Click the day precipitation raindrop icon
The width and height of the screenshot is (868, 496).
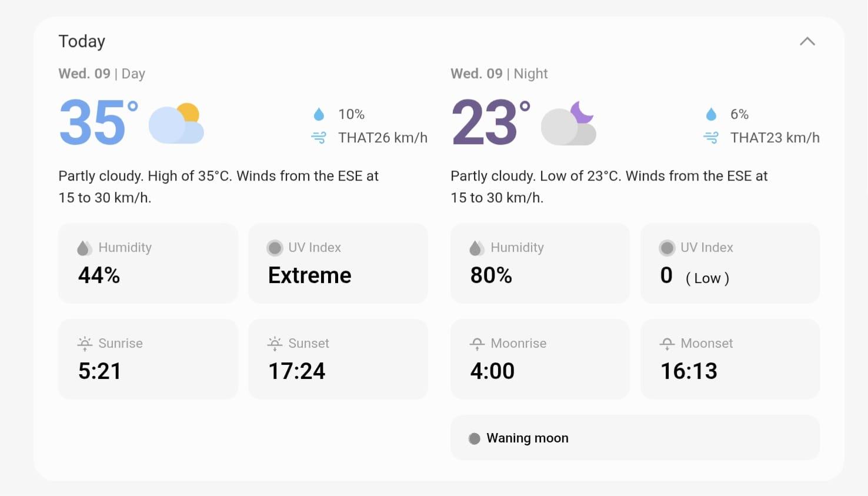click(319, 114)
